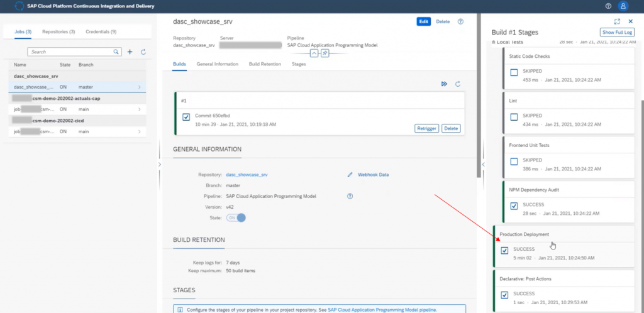This screenshot has height=313, width=644.
Task: Add a new job with plus icon
Action: (x=130, y=52)
